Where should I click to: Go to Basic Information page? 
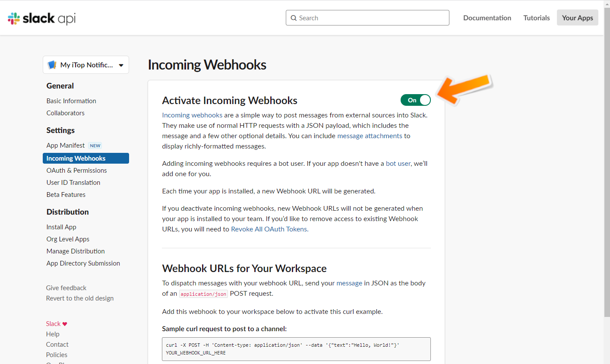(71, 101)
